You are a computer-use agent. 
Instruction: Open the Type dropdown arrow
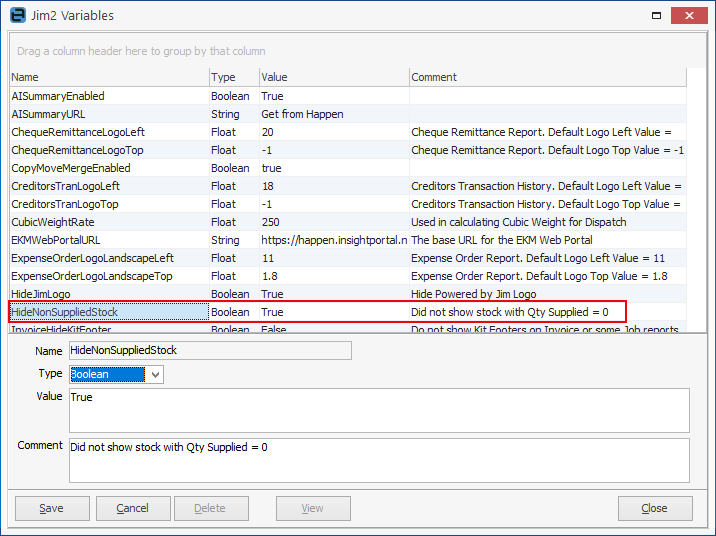pos(155,374)
